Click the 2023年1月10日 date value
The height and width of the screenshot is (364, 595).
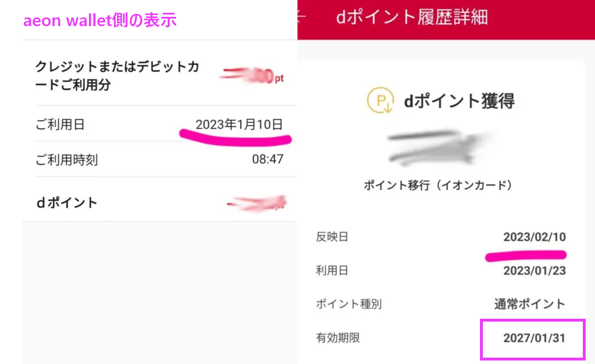pos(239,124)
